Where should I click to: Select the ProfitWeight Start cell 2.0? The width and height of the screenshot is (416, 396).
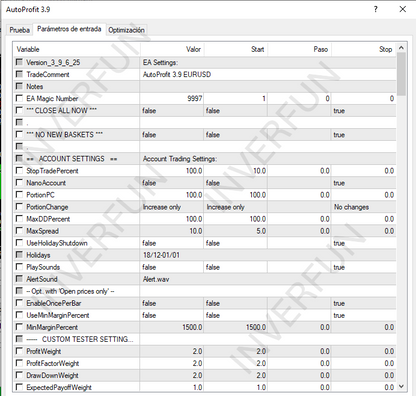(x=236, y=351)
